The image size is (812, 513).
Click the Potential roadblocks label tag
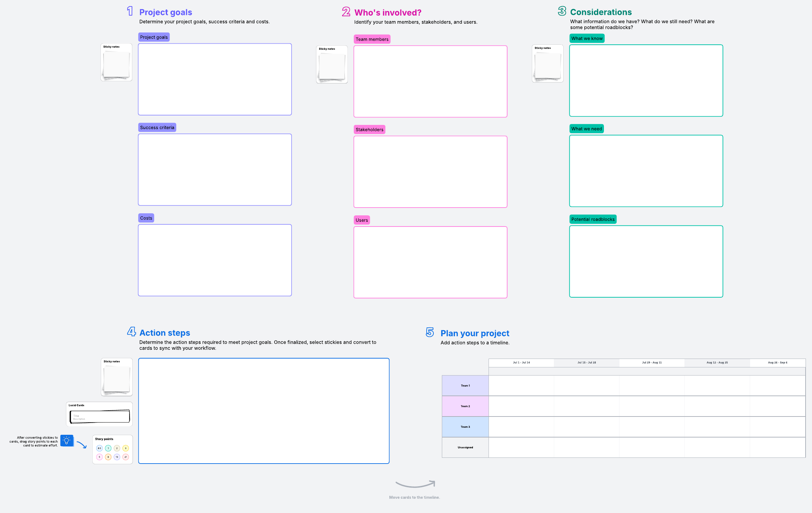pyautogui.click(x=592, y=219)
